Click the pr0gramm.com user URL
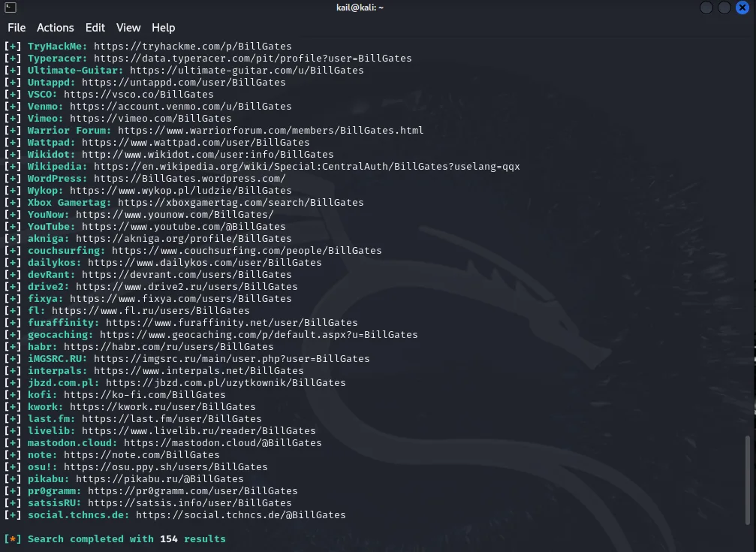This screenshot has width=756, height=552. coord(193,491)
